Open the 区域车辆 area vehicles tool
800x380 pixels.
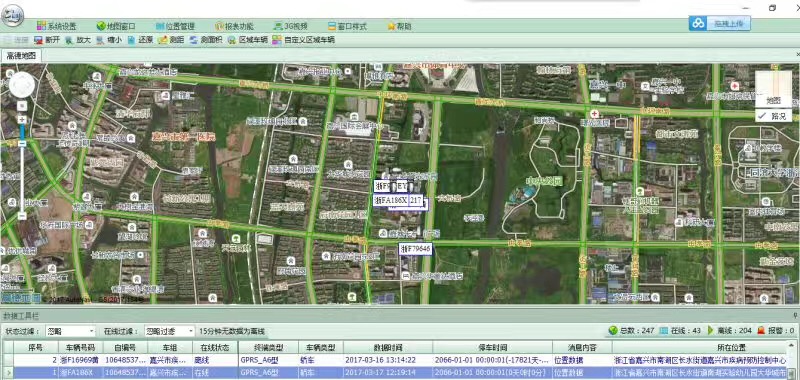pos(247,40)
